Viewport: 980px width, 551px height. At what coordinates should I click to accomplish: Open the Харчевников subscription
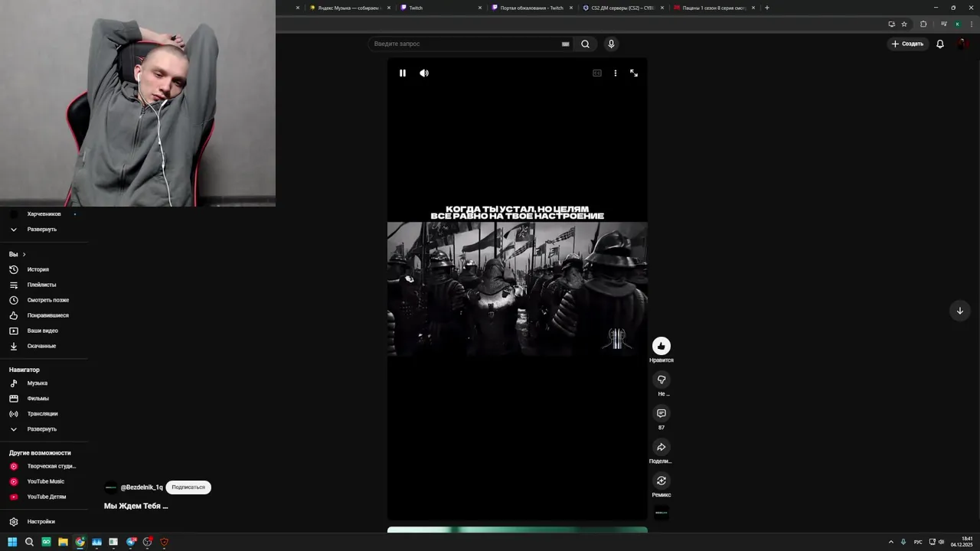44,214
